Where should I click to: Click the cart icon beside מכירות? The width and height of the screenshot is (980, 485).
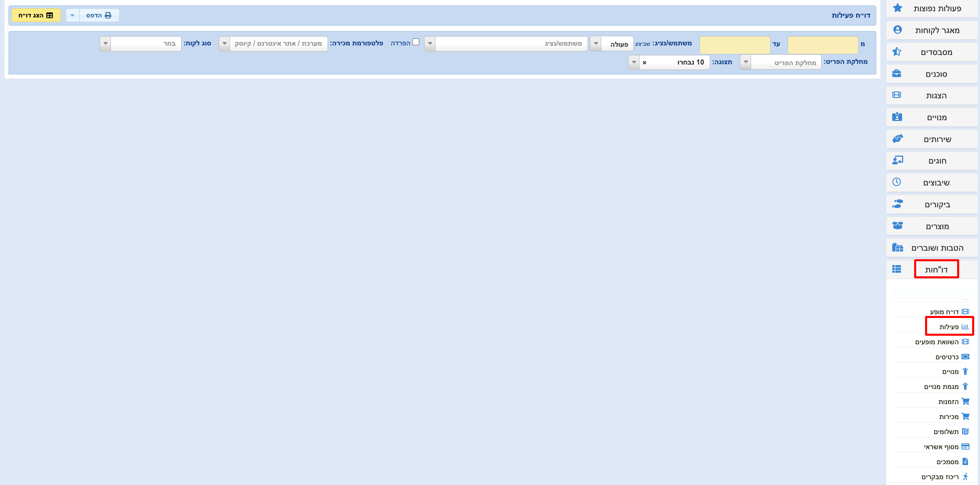click(x=965, y=416)
